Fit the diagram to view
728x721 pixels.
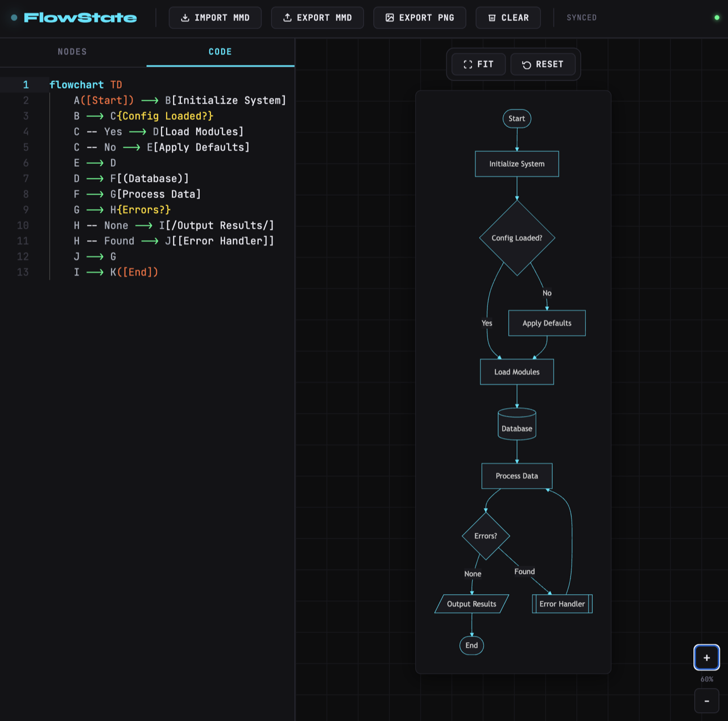[x=478, y=64]
